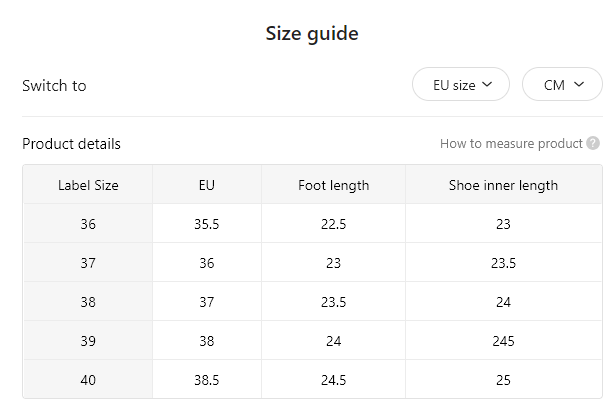603x410 pixels.
Task: Select label size 37 row
Action: click(x=312, y=263)
